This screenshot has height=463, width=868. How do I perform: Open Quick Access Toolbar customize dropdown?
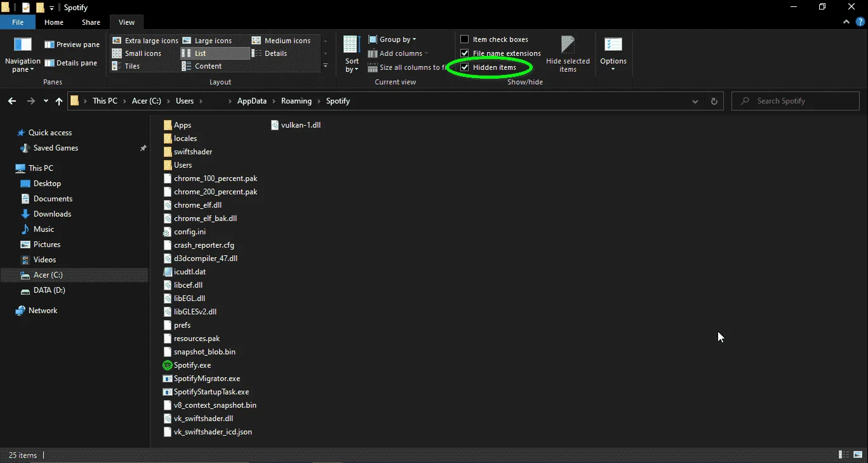(x=51, y=8)
